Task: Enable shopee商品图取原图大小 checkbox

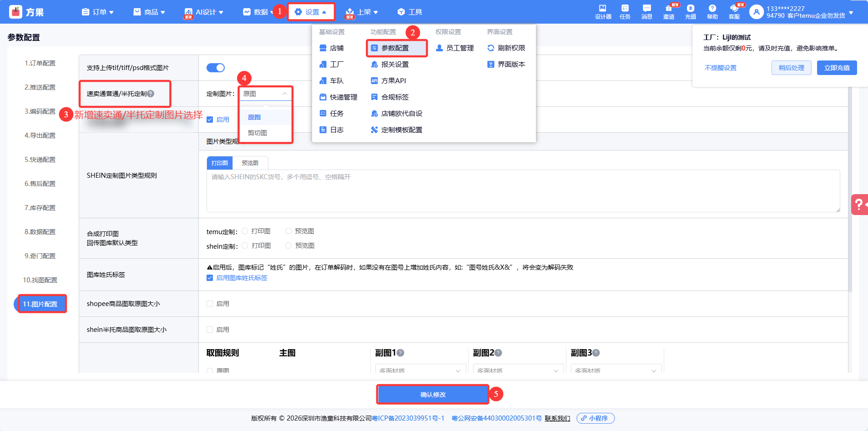Action: click(x=210, y=304)
